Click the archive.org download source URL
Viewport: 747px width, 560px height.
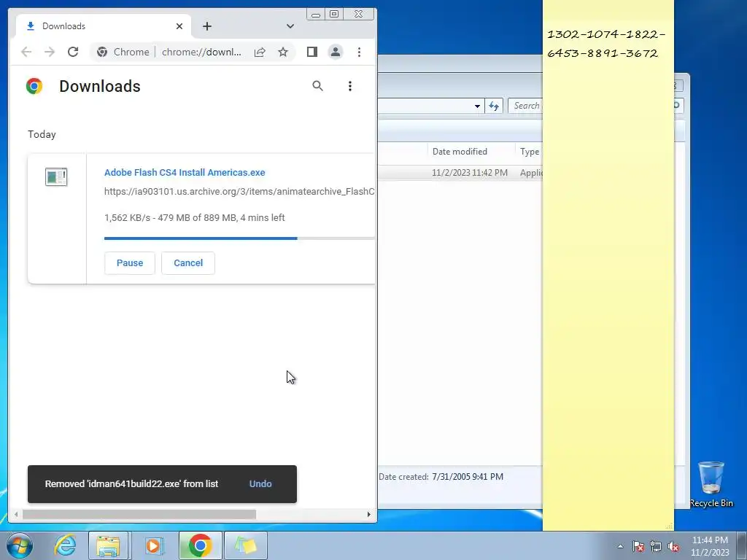239,192
